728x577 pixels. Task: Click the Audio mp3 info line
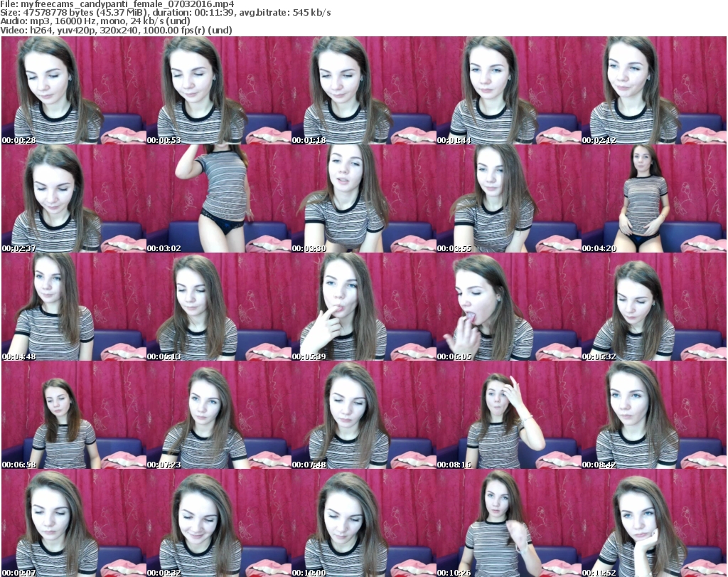[95, 21]
